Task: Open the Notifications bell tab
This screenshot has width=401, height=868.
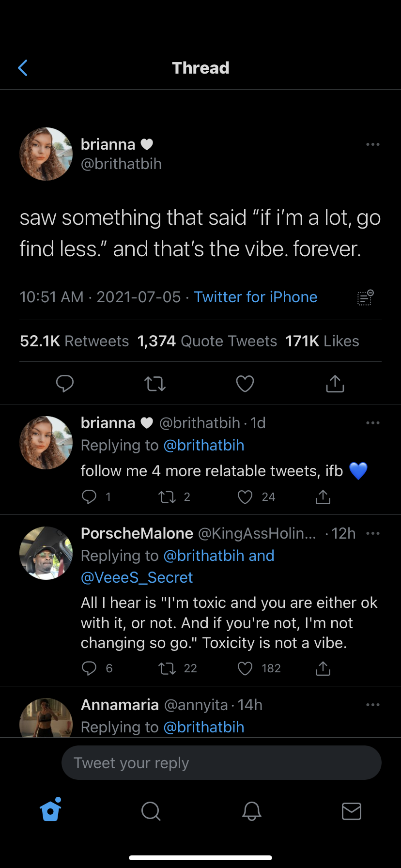Action: point(252,811)
